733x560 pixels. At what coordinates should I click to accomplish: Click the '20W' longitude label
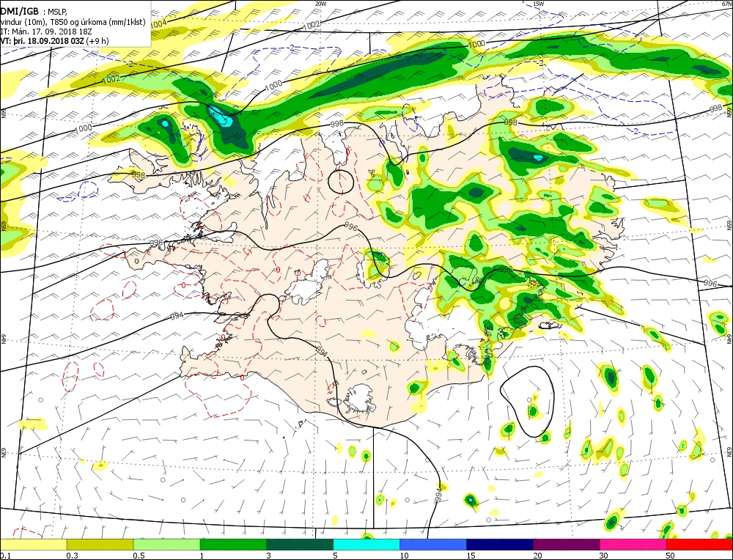321,3
